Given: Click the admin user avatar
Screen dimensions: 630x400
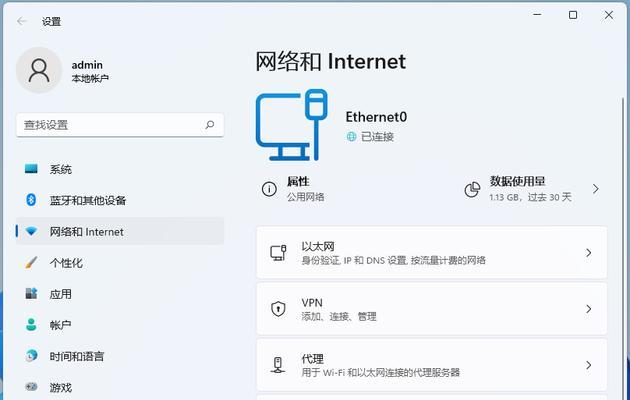Looking at the screenshot, I should click(39, 70).
